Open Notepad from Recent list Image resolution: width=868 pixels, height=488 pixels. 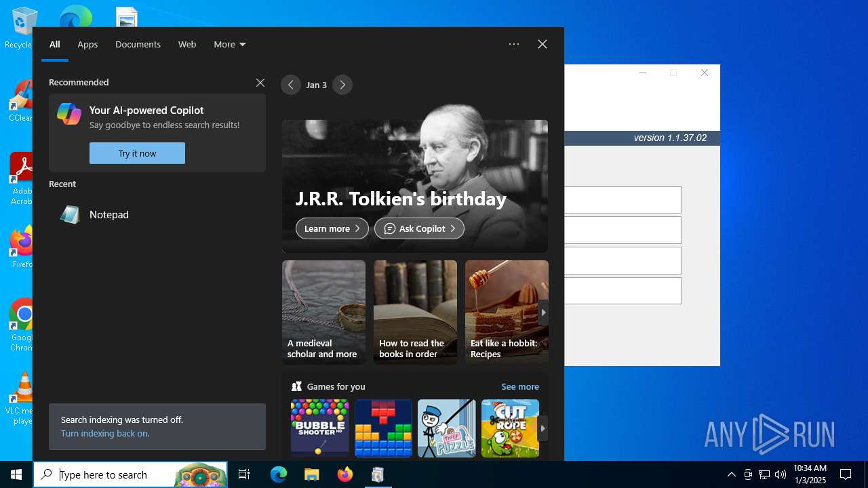click(x=157, y=215)
